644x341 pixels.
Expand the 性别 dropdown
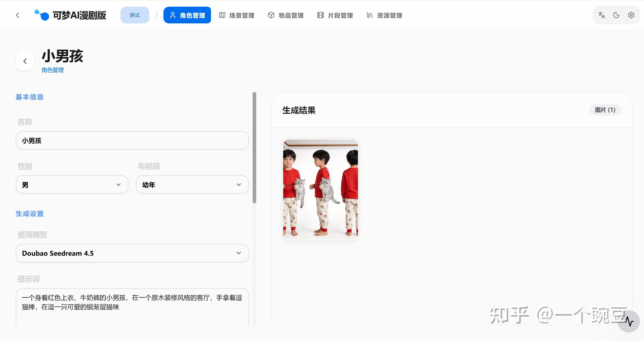click(x=72, y=185)
